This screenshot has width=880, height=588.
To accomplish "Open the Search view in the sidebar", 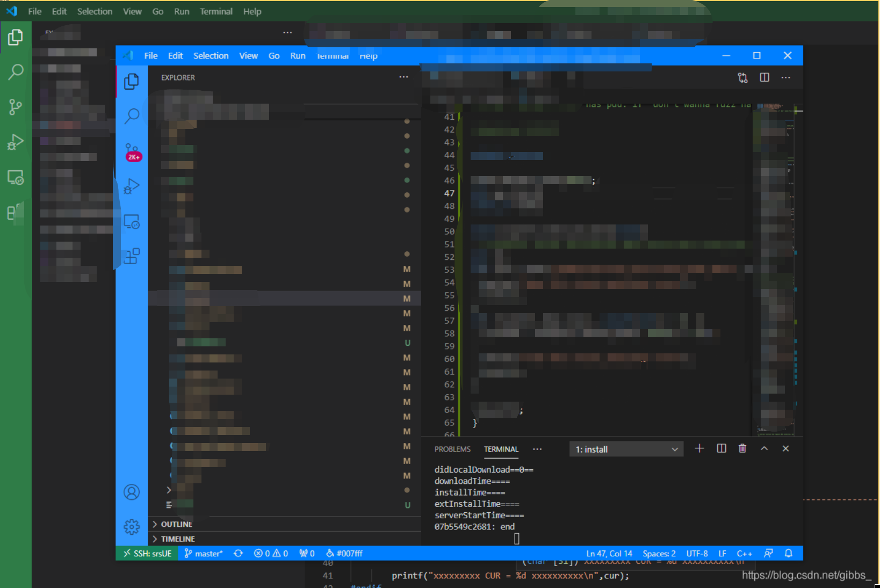I will (x=132, y=116).
